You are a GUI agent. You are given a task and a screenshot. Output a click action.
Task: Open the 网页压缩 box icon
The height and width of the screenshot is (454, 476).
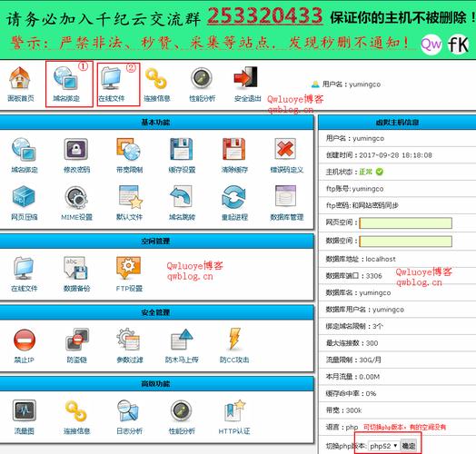click(x=24, y=197)
